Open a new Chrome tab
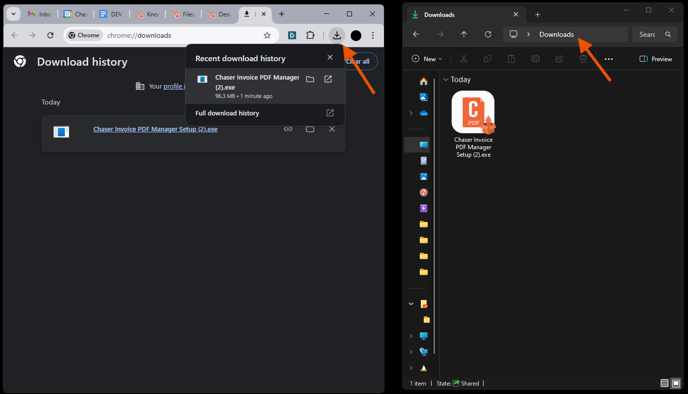The width and height of the screenshot is (688, 394). pos(281,14)
